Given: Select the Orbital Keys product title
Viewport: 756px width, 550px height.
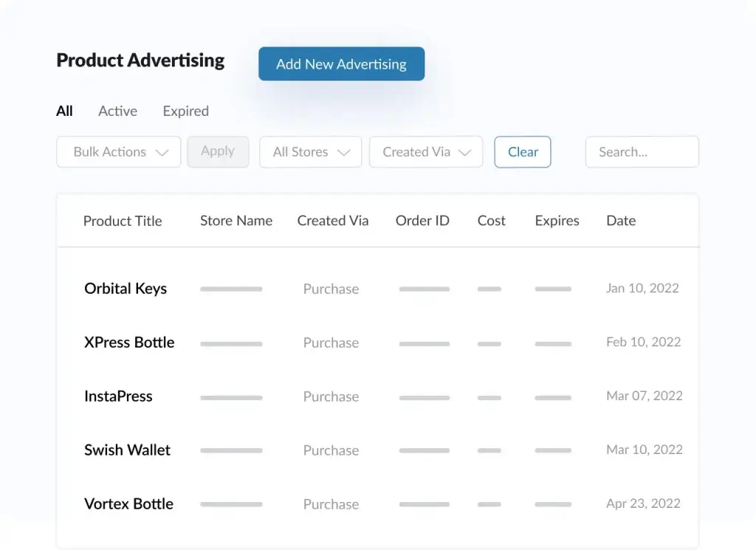Looking at the screenshot, I should point(126,288).
